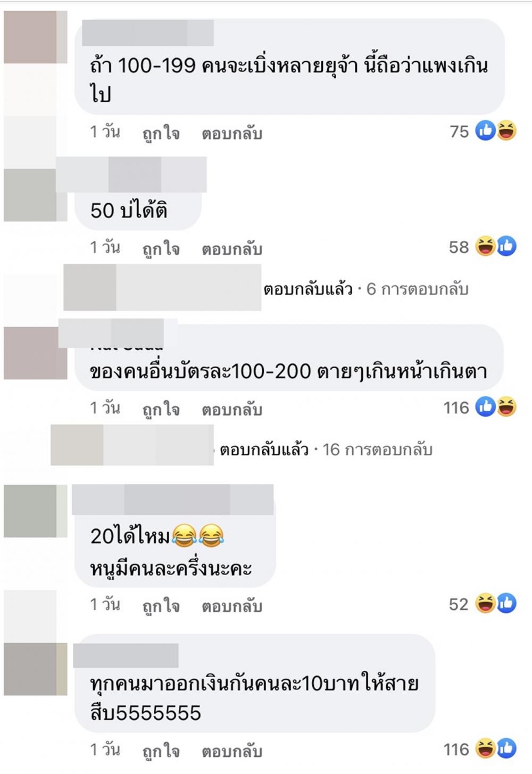532x774 pixels.
Task: Click ถูกใจ under the '20ได้ไหม' comment
Action: tap(161, 605)
